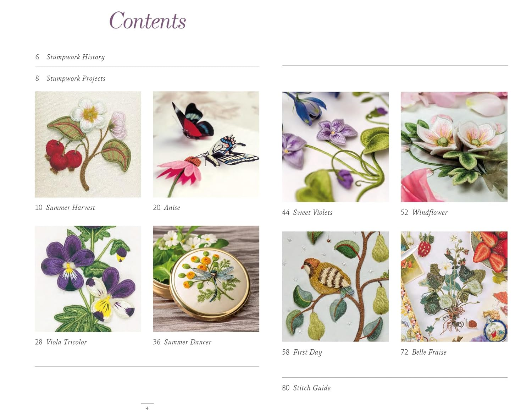Click the '28 Viola Tricolor' caption
The height and width of the screenshot is (410, 532).
[x=61, y=342]
